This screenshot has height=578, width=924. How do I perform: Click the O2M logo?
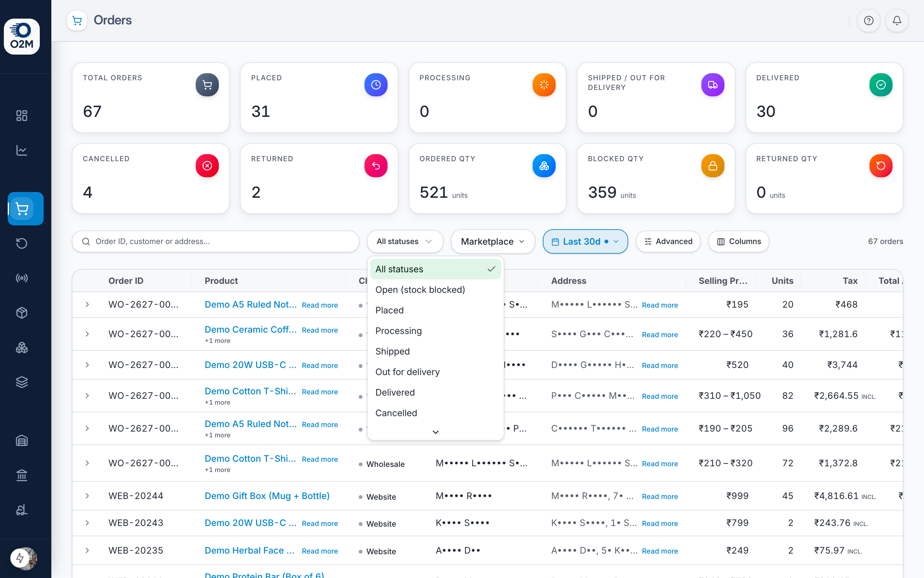(22, 37)
